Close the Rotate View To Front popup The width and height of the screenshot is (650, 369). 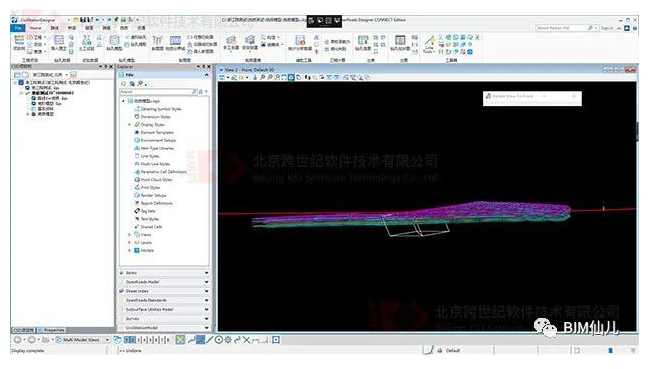click(574, 96)
